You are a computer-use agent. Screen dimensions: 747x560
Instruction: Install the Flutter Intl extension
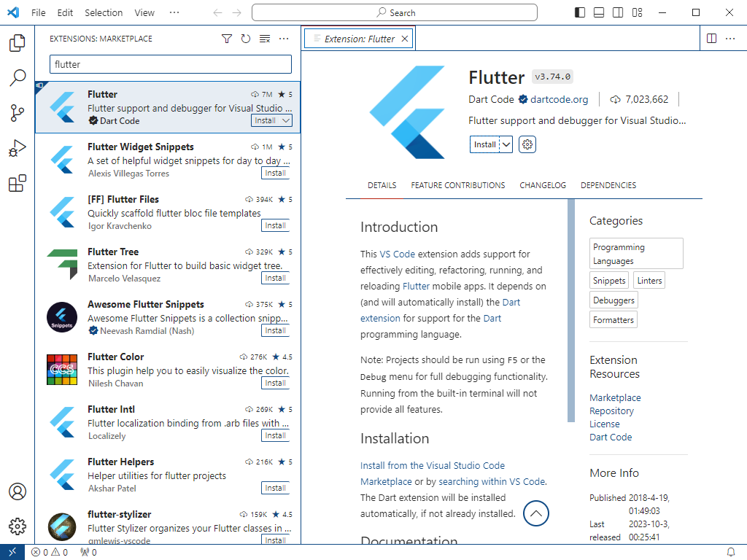(x=275, y=435)
